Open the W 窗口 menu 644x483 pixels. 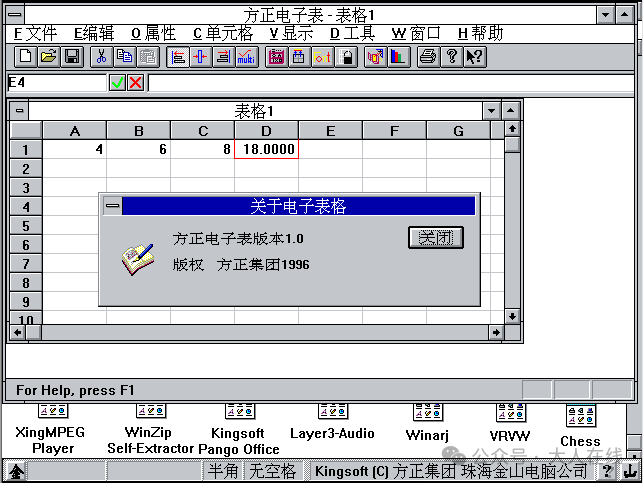coord(416,34)
